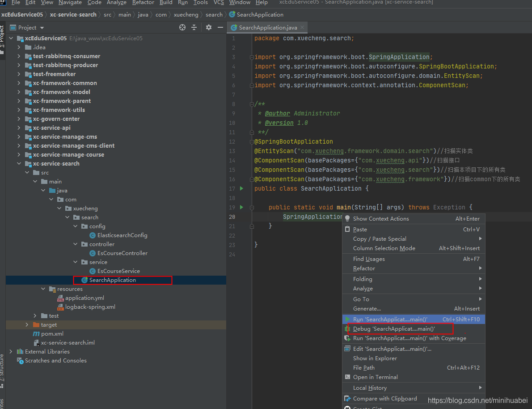The height and width of the screenshot is (409, 532).
Task: Click the resources folder icon
Action: [52, 289]
